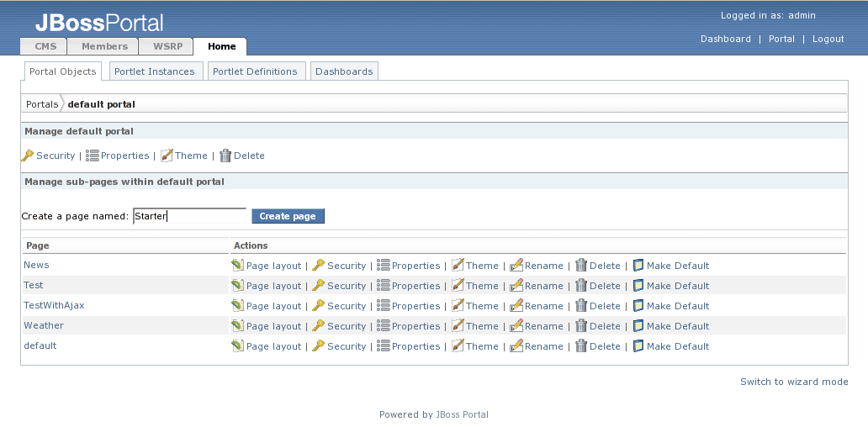The width and height of the screenshot is (868, 427).
Task: Go to Portals in breadcrumb
Action: (x=42, y=104)
